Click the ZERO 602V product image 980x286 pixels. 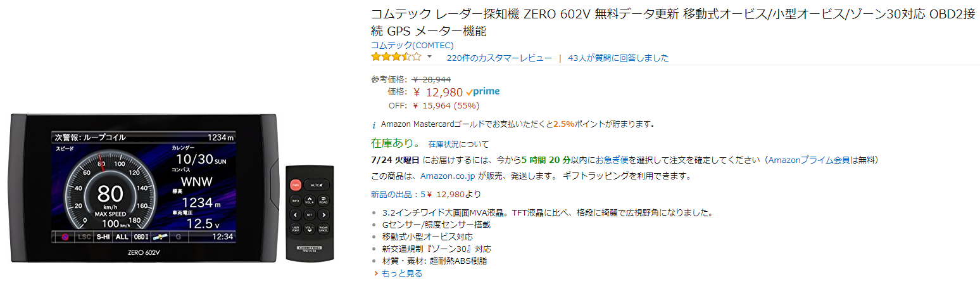tap(144, 187)
